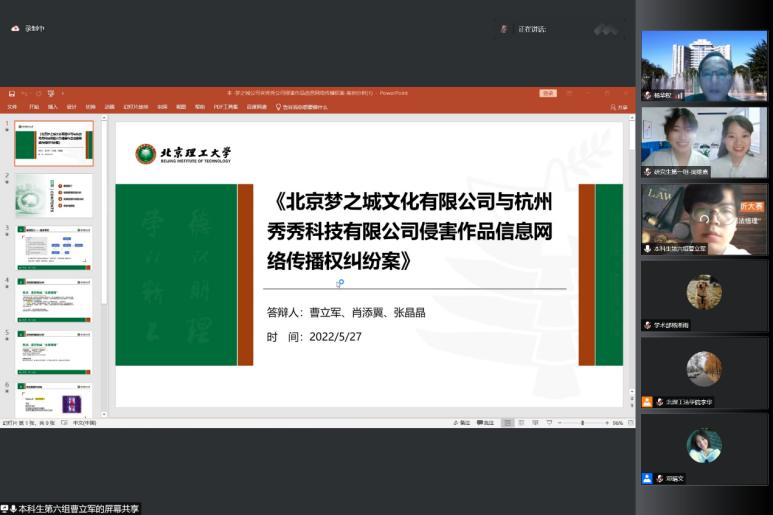Open the 文件 menu tab
This screenshot has height=515, width=773.
click(12, 106)
